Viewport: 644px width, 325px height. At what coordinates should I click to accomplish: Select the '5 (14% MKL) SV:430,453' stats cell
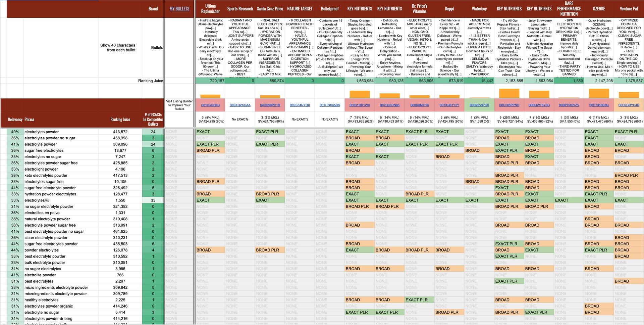(389, 120)
